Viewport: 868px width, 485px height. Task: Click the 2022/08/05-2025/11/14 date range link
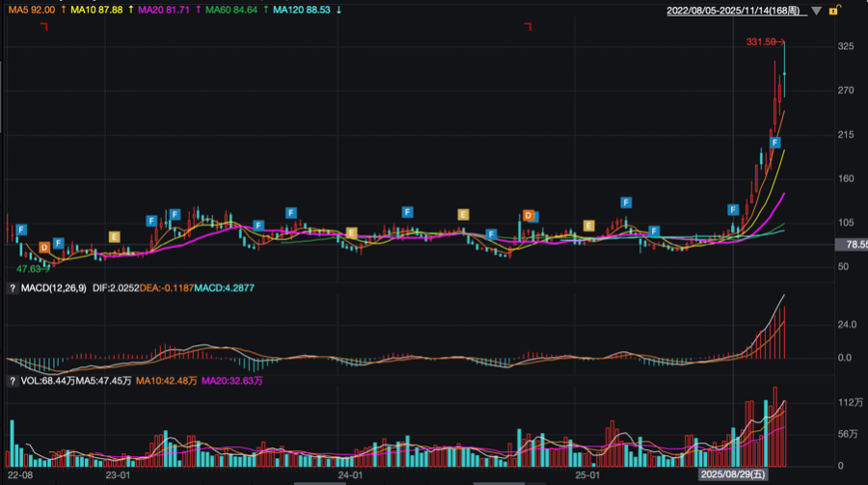click(x=737, y=11)
